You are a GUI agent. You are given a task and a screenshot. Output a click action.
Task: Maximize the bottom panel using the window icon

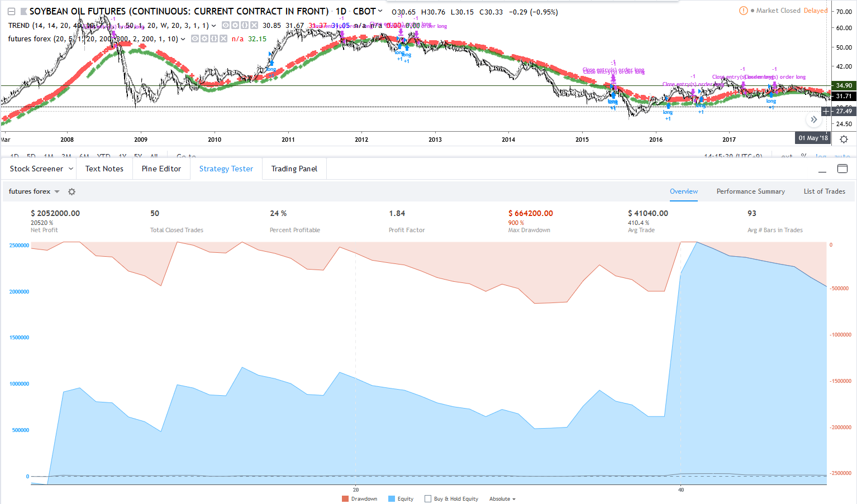click(x=842, y=169)
